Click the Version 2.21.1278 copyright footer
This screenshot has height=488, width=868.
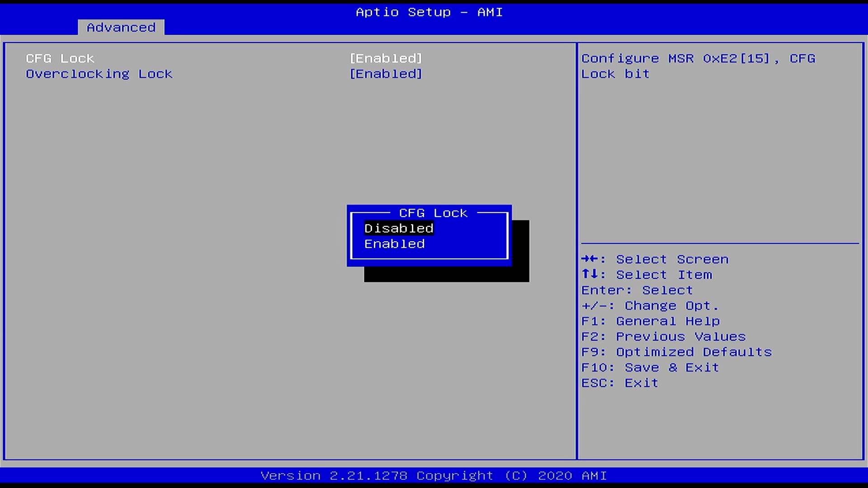tap(434, 476)
